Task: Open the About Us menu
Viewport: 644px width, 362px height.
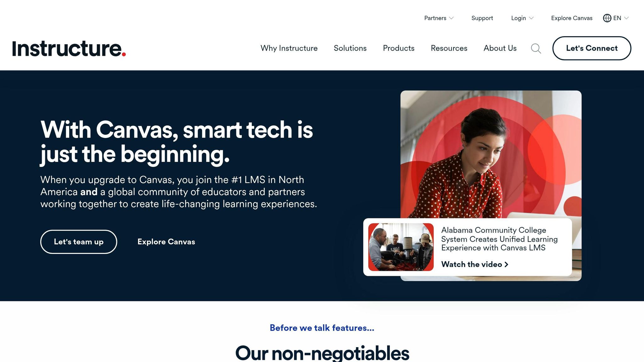Action: point(500,48)
